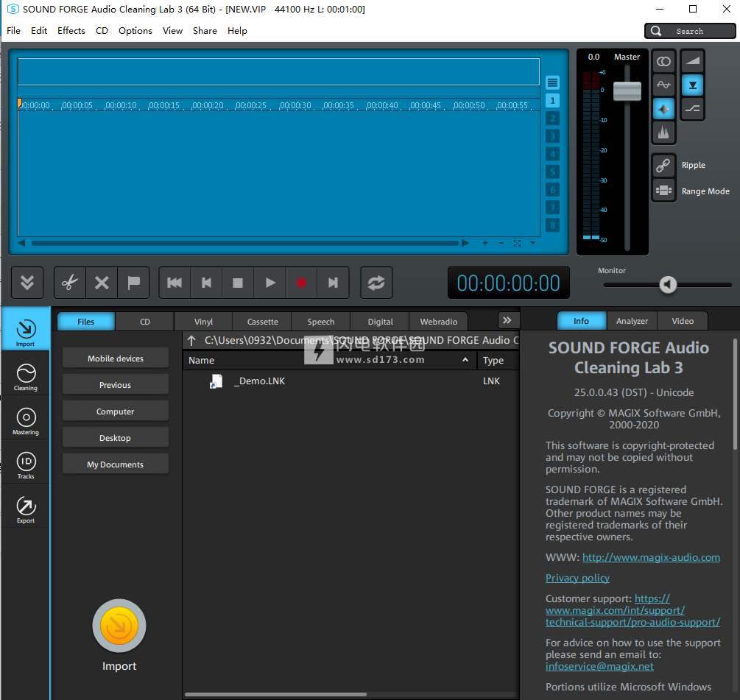Click the Computer button
This screenshot has height=700, width=740.
pyautogui.click(x=116, y=411)
